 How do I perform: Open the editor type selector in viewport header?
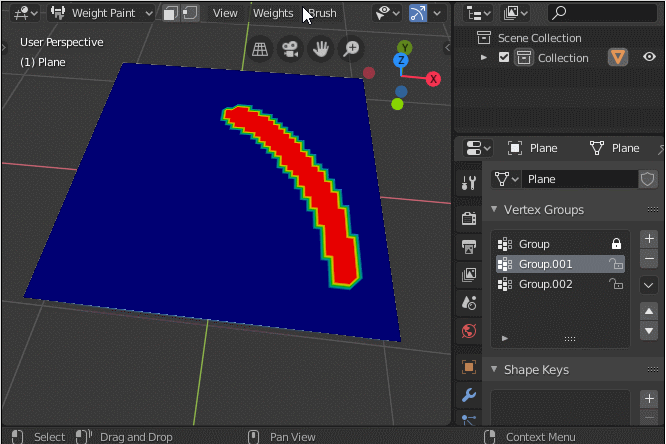[25, 13]
